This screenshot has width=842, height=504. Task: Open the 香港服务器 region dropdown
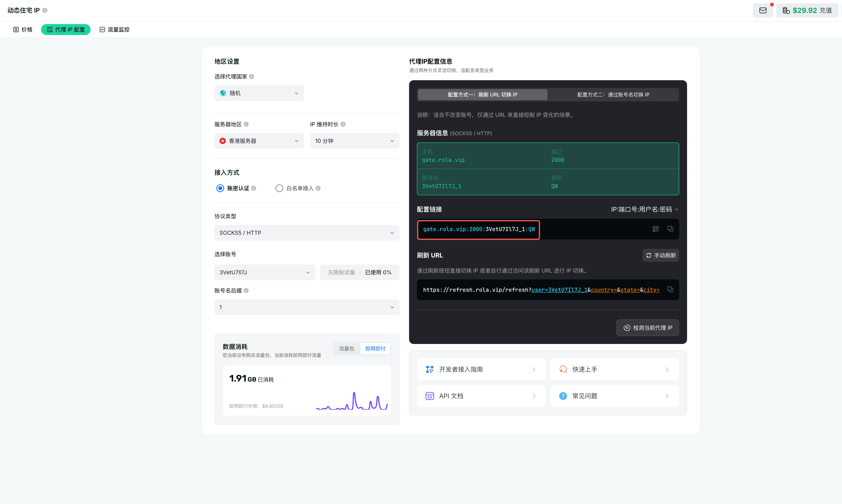[x=259, y=141]
